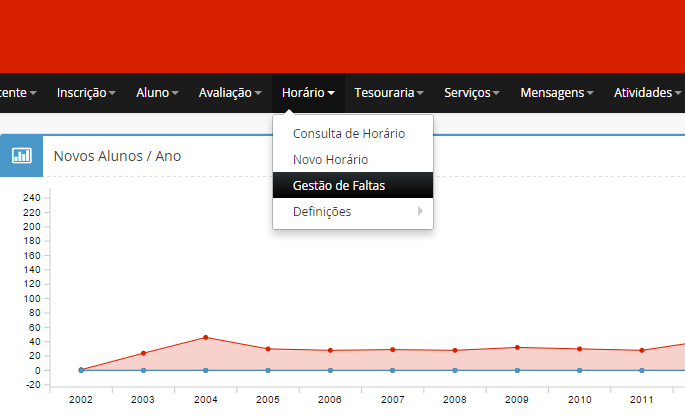Image resolution: width=685 pixels, height=418 pixels.
Task: Click the Definições submenu arrow
Action: click(420, 212)
